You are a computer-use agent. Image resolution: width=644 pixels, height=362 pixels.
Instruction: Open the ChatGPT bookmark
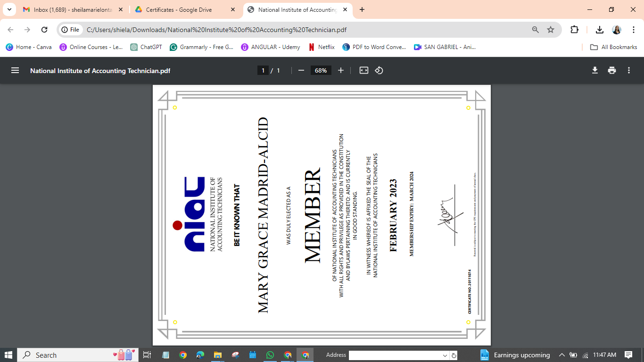pos(146,47)
